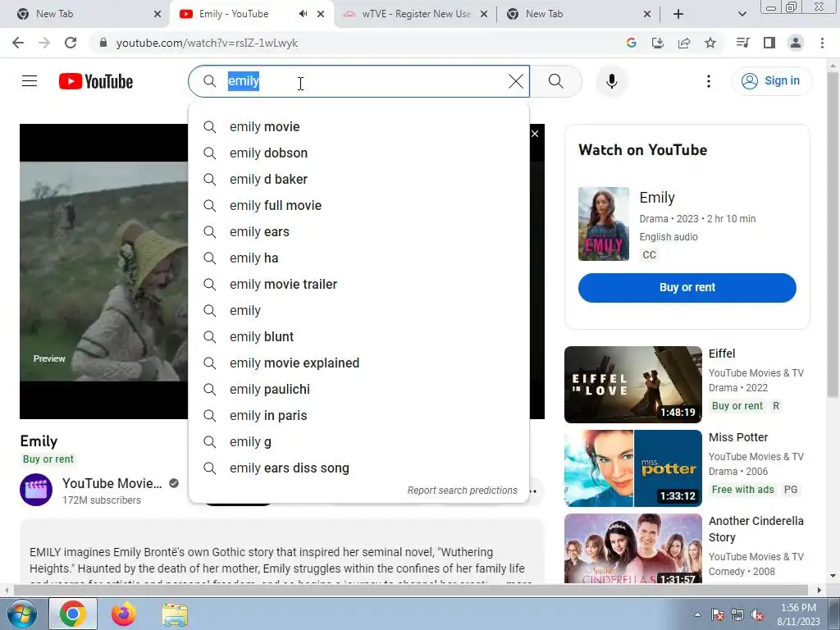
Task: Open YouTube settings three-dot menu
Action: tap(708, 81)
